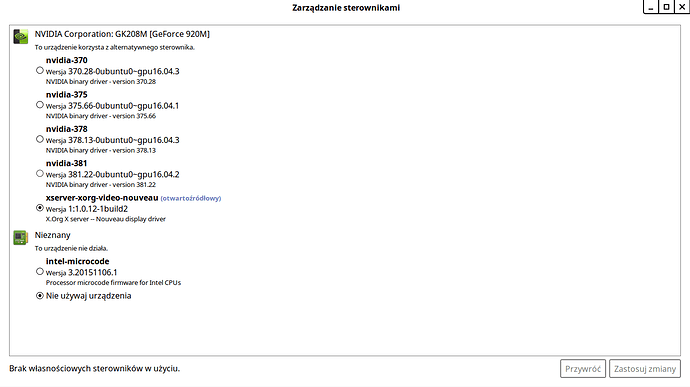This screenshot has width=690, height=387.
Task: Select Nie używaj urządzenia option
Action: [x=40, y=296]
